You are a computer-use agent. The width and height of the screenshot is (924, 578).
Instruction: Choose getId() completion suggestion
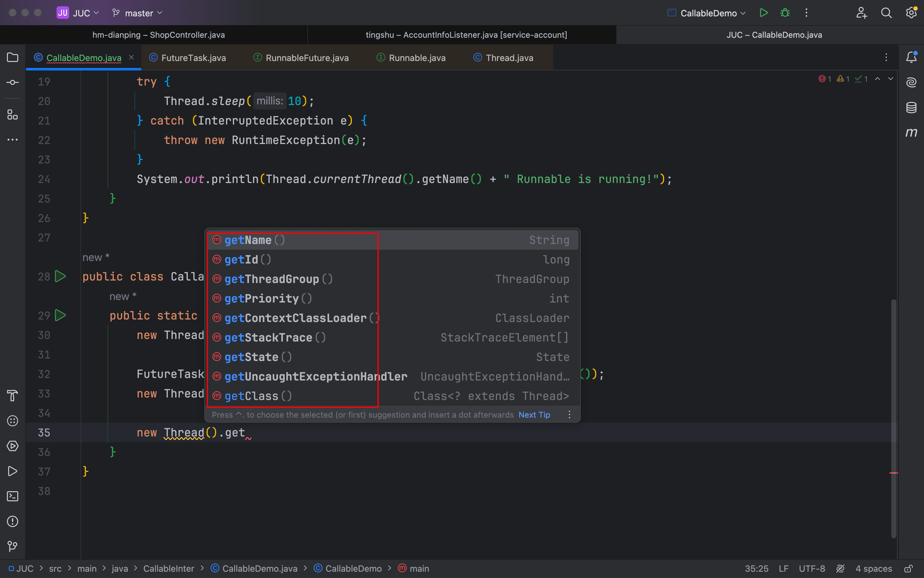[x=392, y=259]
